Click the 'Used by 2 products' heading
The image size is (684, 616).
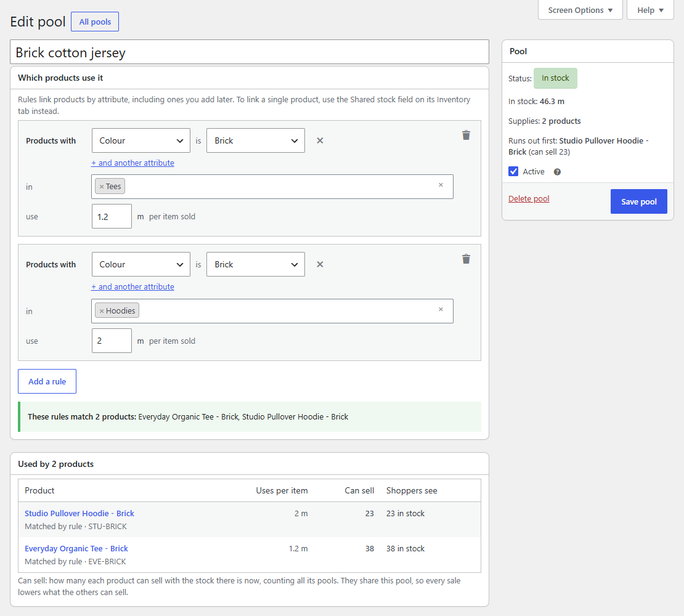[56, 464]
